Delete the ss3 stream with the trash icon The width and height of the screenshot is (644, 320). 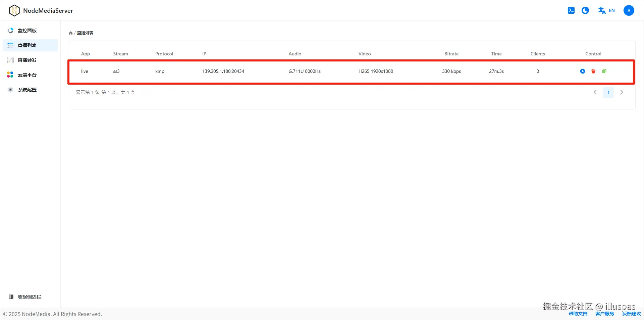[x=593, y=71]
